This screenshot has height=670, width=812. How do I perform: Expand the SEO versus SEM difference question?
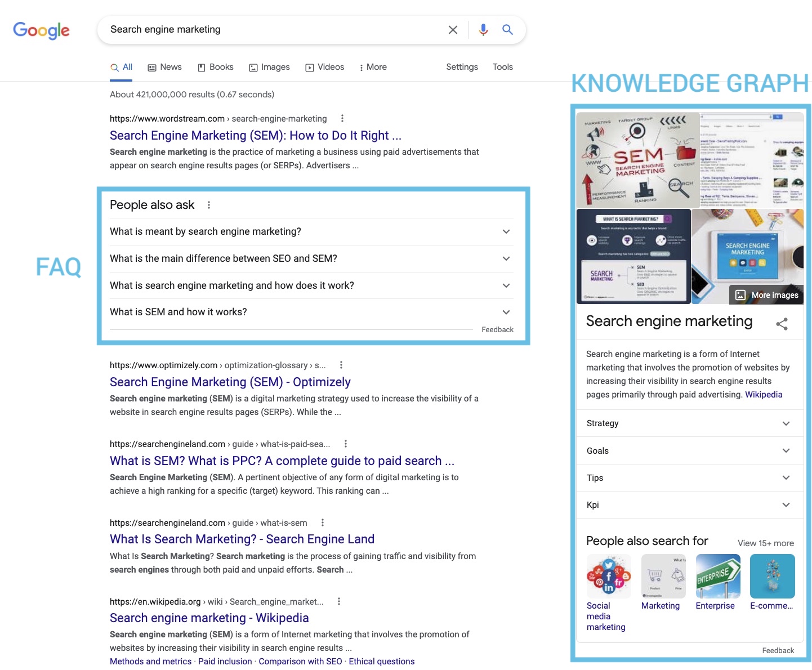point(311,258)
